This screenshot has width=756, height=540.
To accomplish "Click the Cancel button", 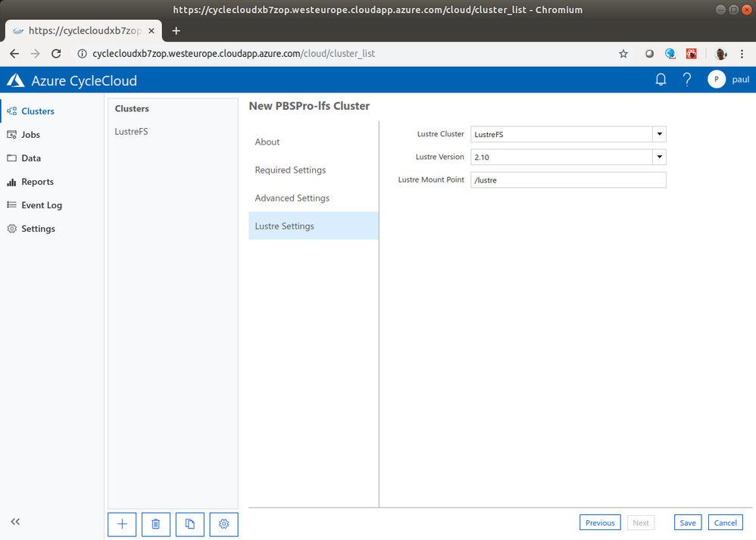I will (725, 523).
